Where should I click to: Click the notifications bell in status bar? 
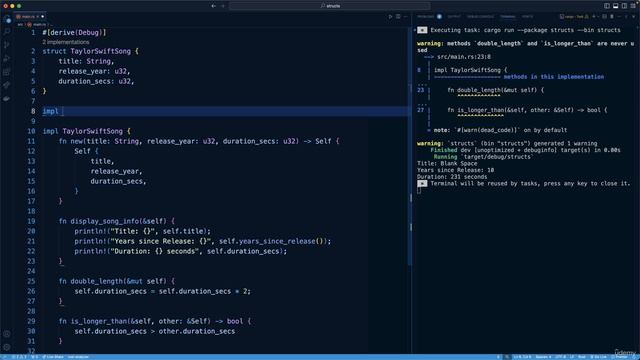coord(635,357)
